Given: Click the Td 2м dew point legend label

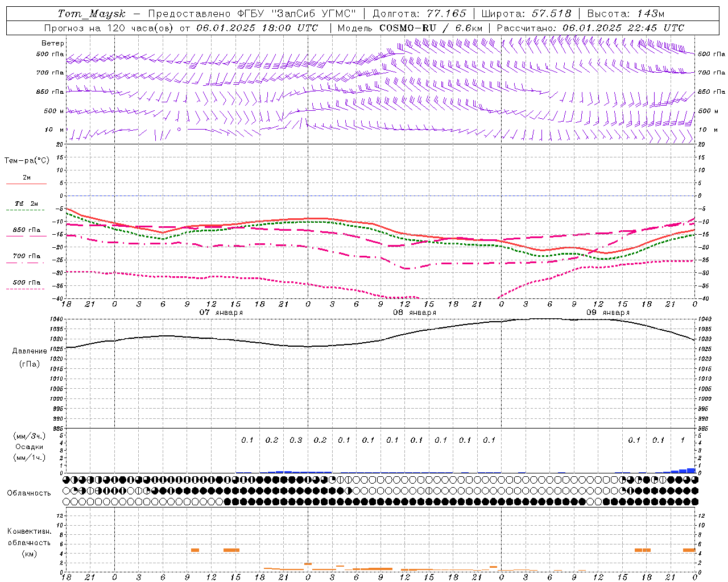Looking at the screenshot, I should pos(26,203).
